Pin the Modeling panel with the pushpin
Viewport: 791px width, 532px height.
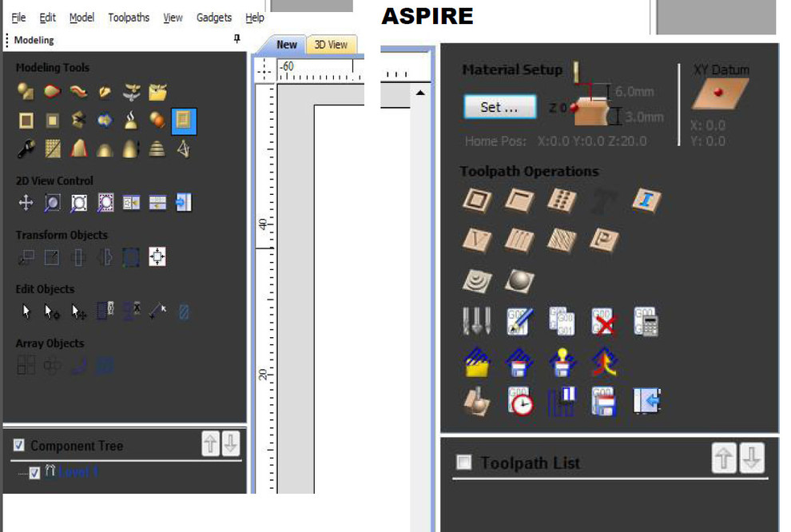tap(237, 39)
